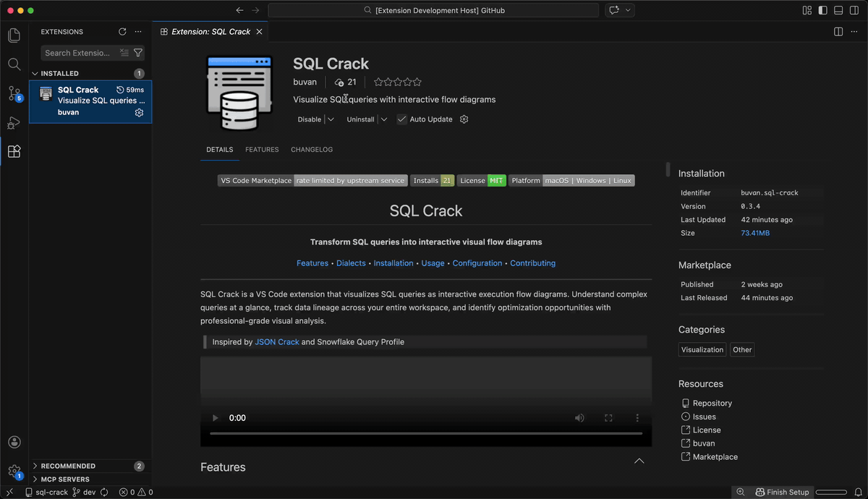Refresh the extensions list
Screen dimensions: 868x499
point(122,32)
